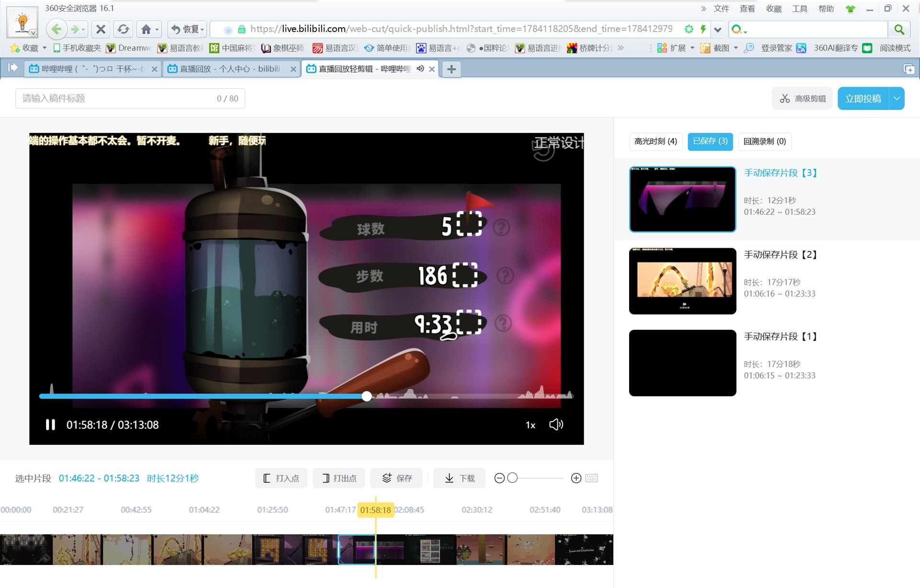Save the selected clip with 保存
Image resolution: width=920 pixels, height=588 pixels.
[x=397, y=478]
